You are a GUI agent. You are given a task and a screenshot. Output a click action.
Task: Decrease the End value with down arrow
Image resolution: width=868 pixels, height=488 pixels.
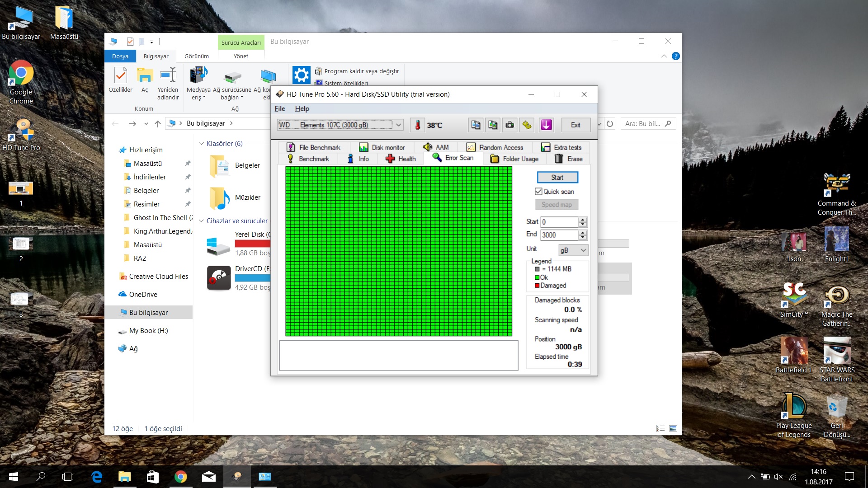583,237
